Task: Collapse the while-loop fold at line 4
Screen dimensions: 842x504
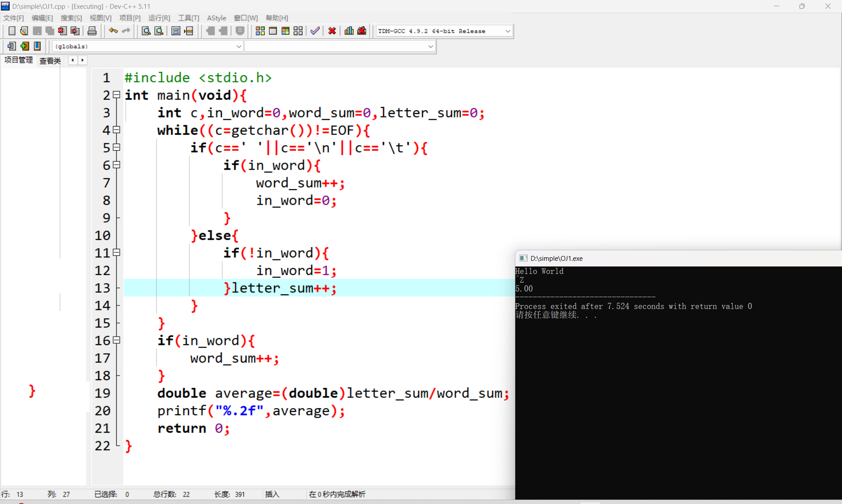Action: [x=117, y=130]
